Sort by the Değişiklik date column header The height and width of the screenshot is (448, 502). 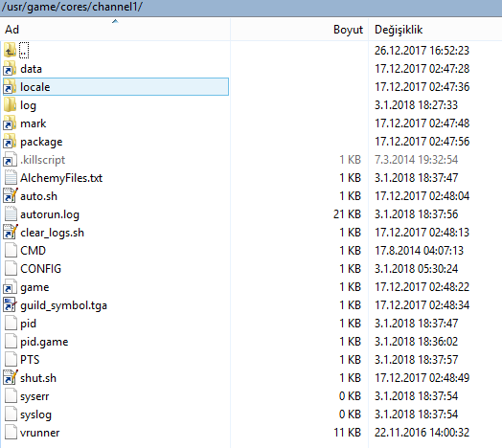(x=435, y=30)
